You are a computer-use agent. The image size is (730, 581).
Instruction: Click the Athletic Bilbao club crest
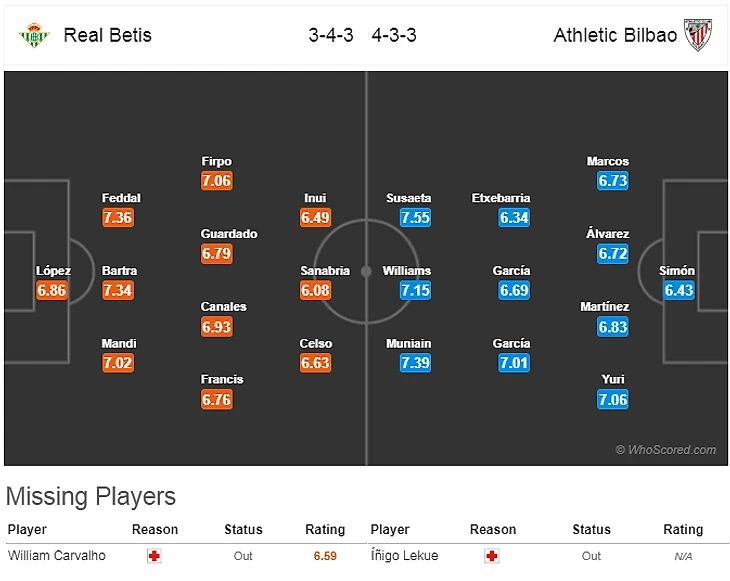[696, 35]
